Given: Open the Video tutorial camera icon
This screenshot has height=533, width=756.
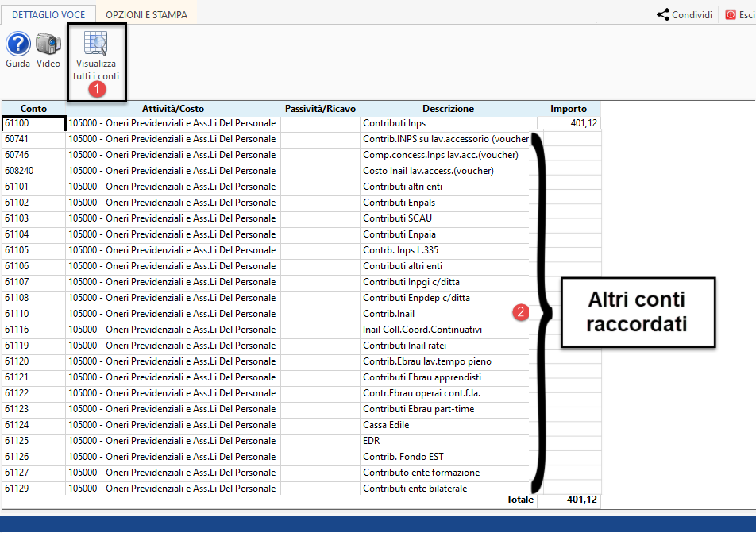Looking at the screenshot, I should point(48,44).
